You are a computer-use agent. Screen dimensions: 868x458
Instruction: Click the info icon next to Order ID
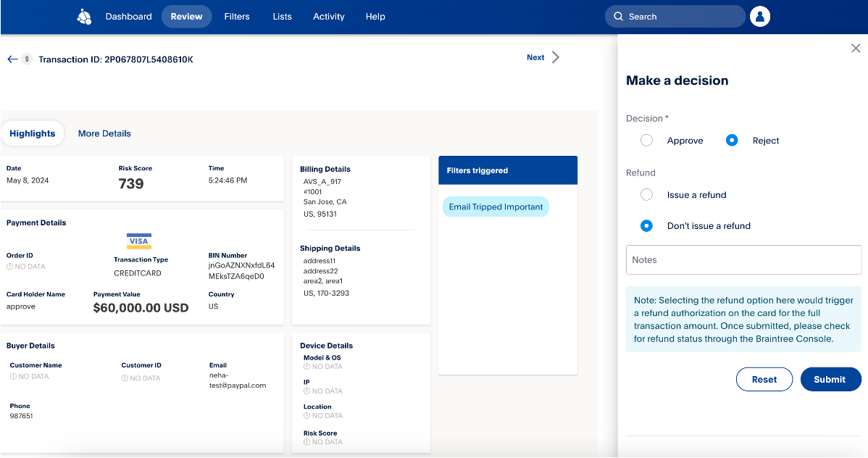coord(10,267)
